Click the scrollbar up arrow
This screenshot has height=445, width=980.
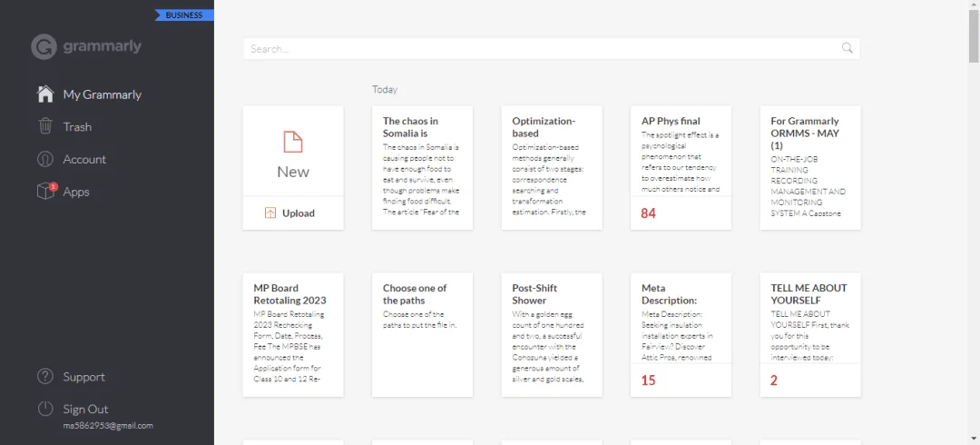(x=974, y=5)
